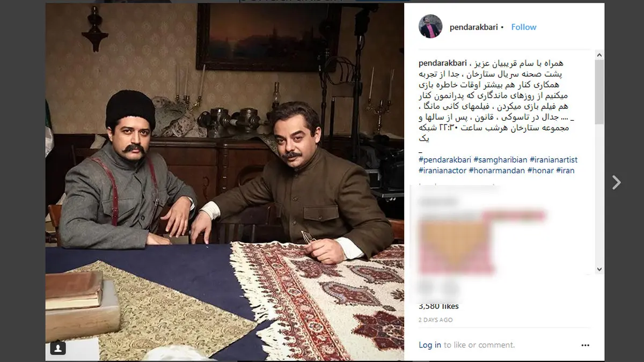
Task: Click the comments scrollbar thumb
Action: coord(599,92)
